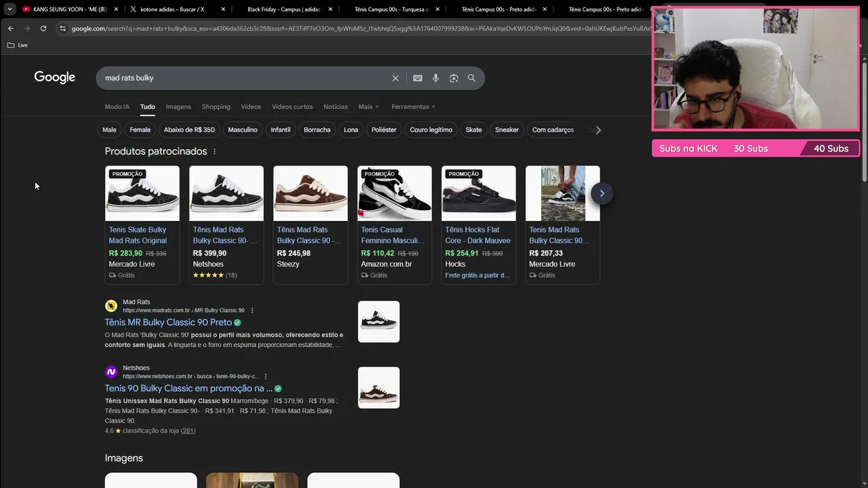The height and width of the screenshot is (488, 868).
Task: Close the kotone adidas X tab
Action: click(223, 9)
